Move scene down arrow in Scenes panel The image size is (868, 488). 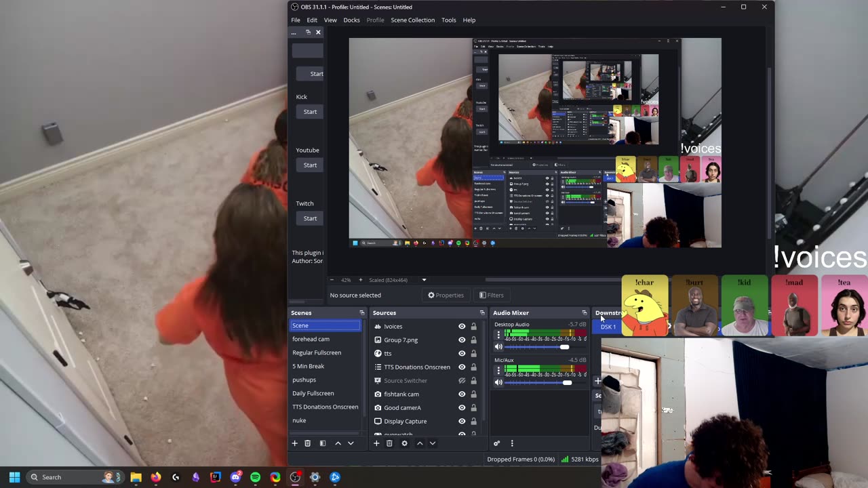coord(351,443)
